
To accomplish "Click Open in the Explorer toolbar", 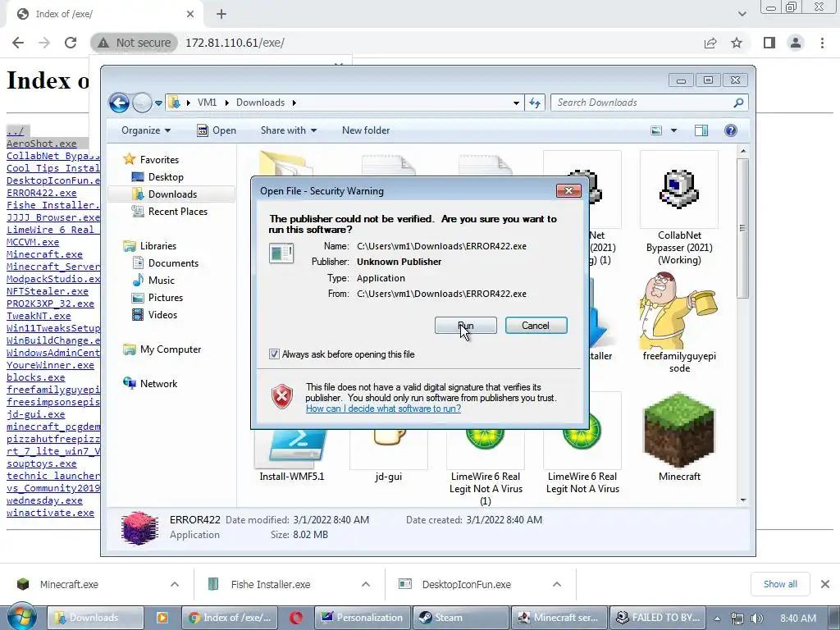I will pos(217,130).
